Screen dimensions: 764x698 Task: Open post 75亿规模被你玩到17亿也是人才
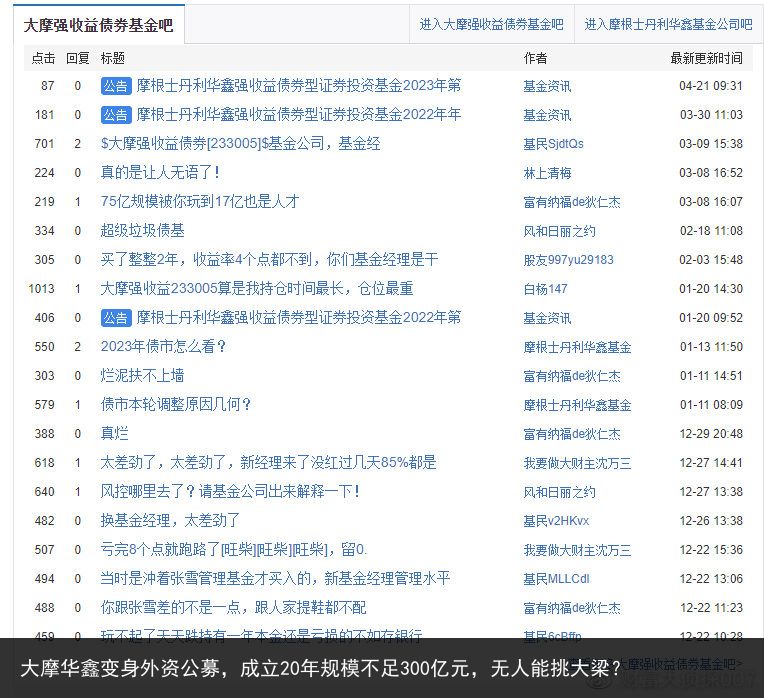[x=200, y=202]
